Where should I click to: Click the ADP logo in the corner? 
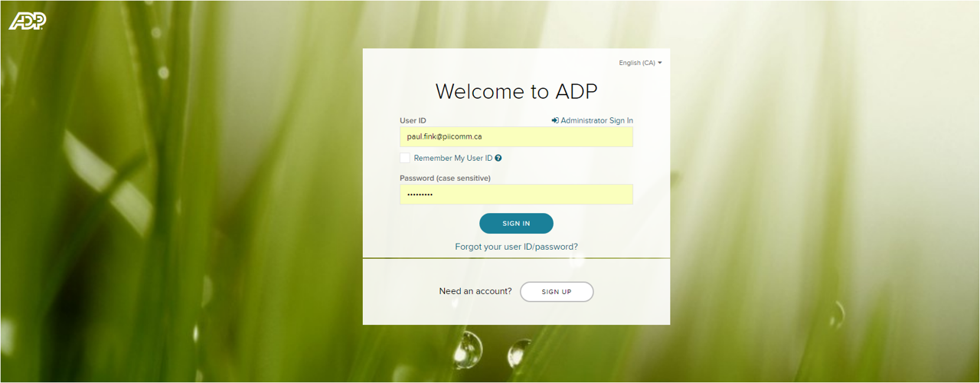pos(28,21)
